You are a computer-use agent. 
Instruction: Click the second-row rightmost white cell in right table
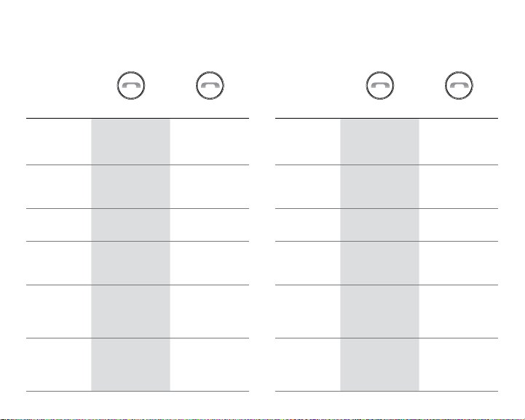459,187
